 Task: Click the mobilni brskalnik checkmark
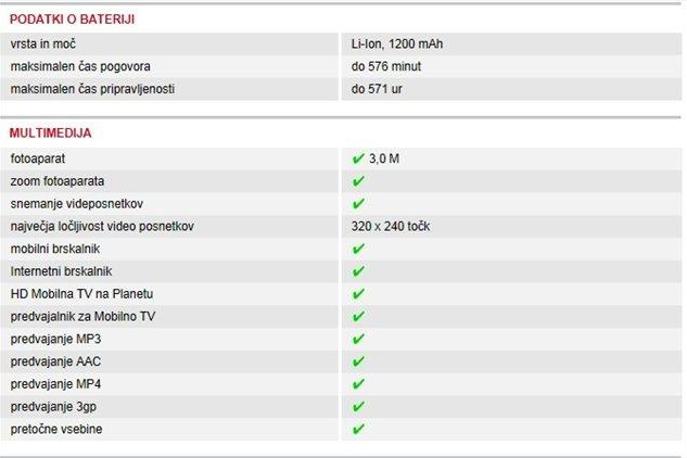point(358,249)
